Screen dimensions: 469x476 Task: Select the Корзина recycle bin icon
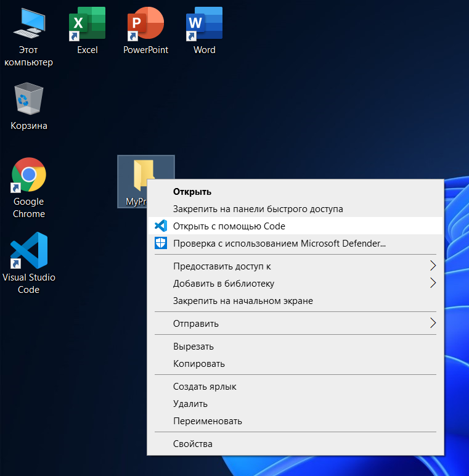28,100
